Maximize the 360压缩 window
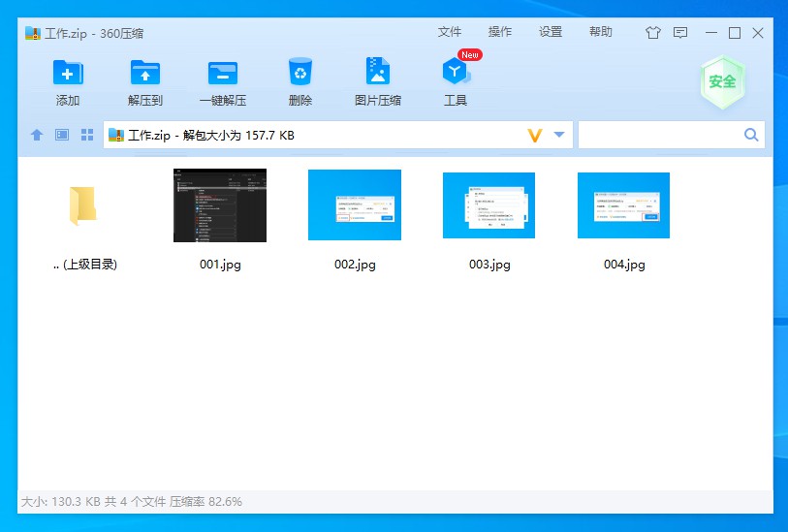The width and height of the screenshot is (788, 532). tap(735, 33)
